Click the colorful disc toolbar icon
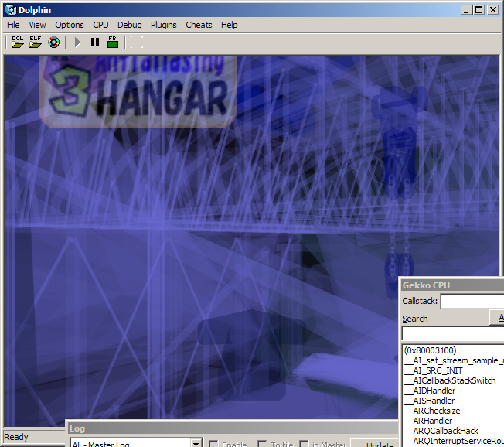This screenshot has height=447, width=504. tap(53, 42)
